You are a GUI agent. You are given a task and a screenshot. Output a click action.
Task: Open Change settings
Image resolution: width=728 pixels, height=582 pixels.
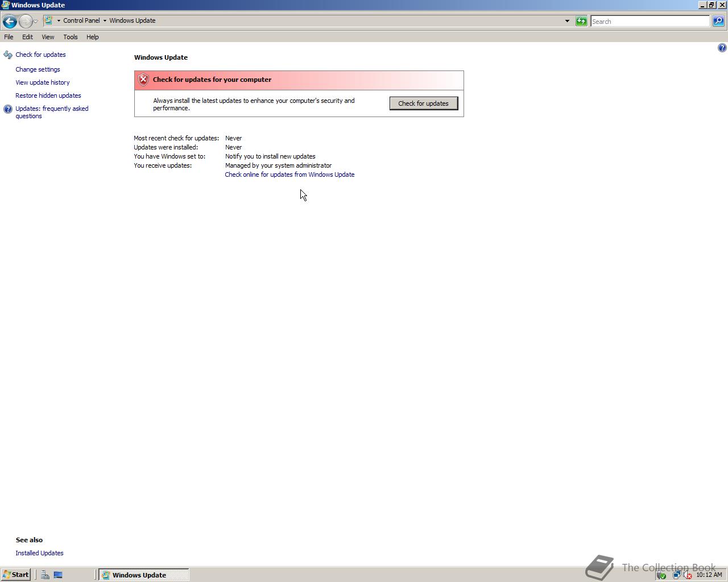pos(38,69)
